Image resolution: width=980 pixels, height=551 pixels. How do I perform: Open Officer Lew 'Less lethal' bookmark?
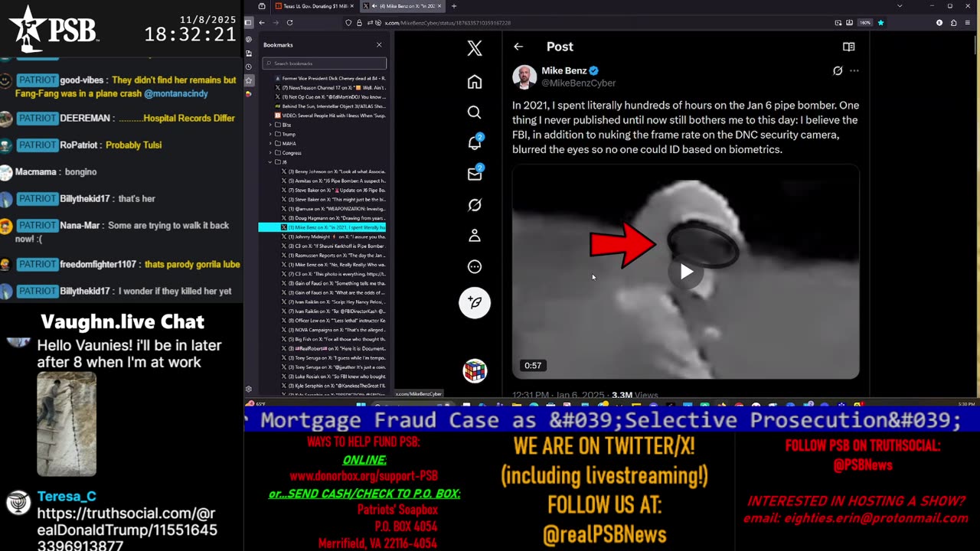coord(332,321)
